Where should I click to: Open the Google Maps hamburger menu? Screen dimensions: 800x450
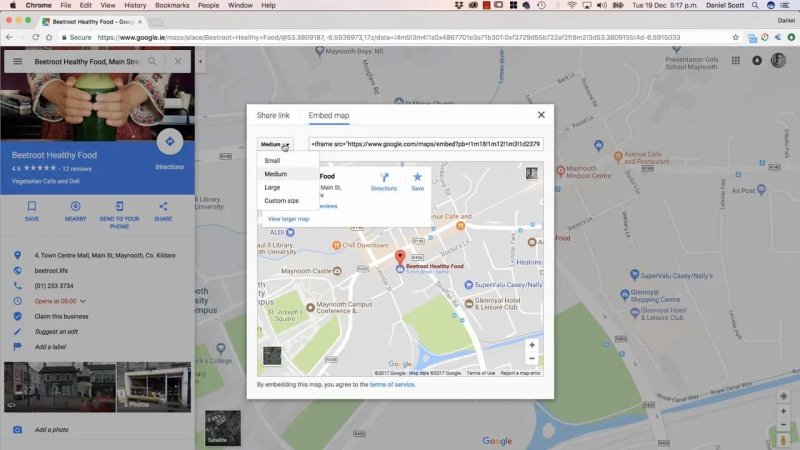17,61
